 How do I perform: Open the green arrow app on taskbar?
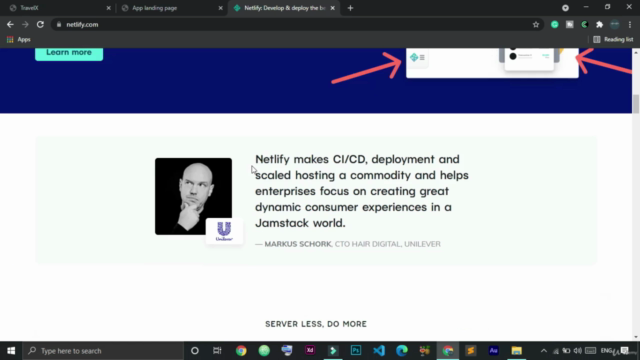[x=333, y=351]
